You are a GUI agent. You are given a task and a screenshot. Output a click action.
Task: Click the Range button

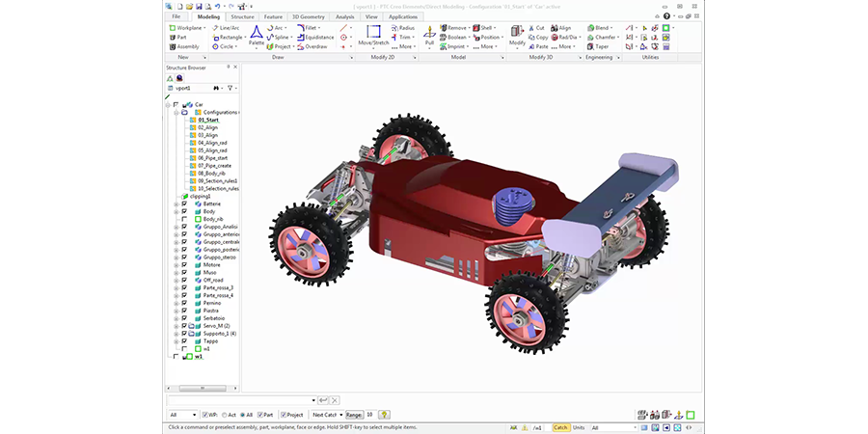click(354, 414)
